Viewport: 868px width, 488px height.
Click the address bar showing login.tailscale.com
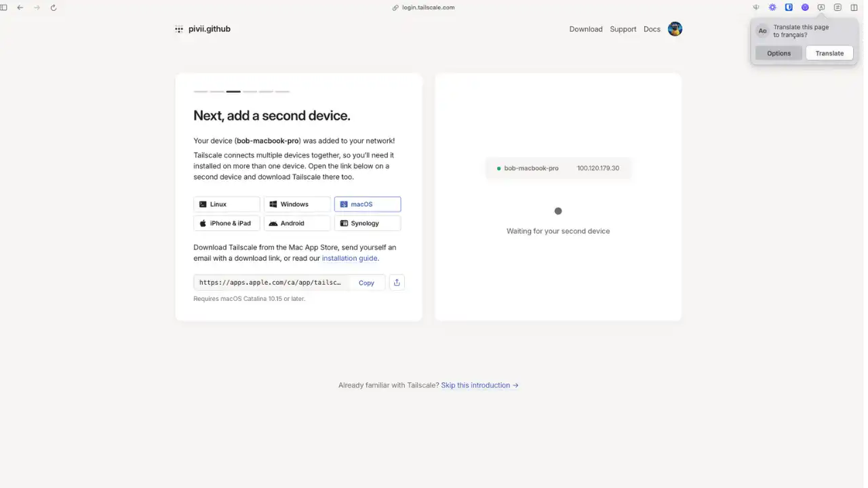[427, 7]
